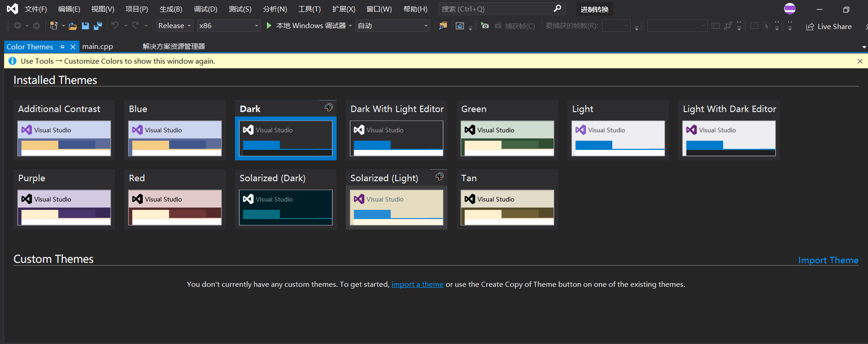Select the Additional Contrast theme preview
Screen dimensions: 868x344
pyautogui.click(x=64, y=138)
